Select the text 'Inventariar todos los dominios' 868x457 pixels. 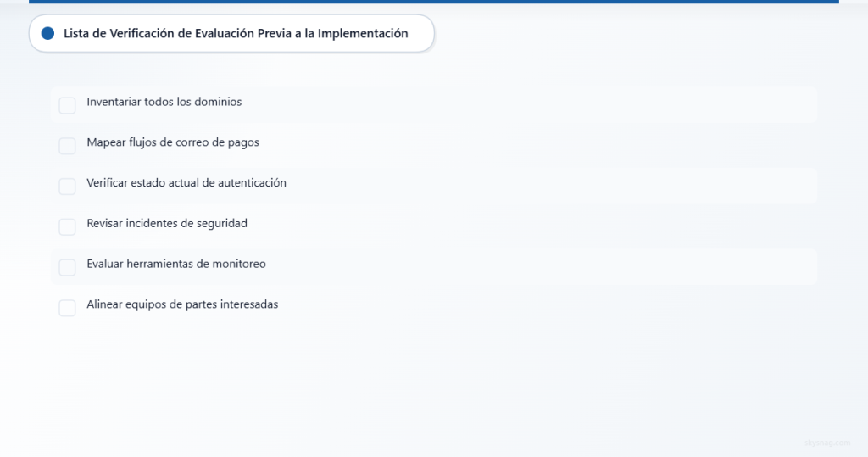coord(164,102)
